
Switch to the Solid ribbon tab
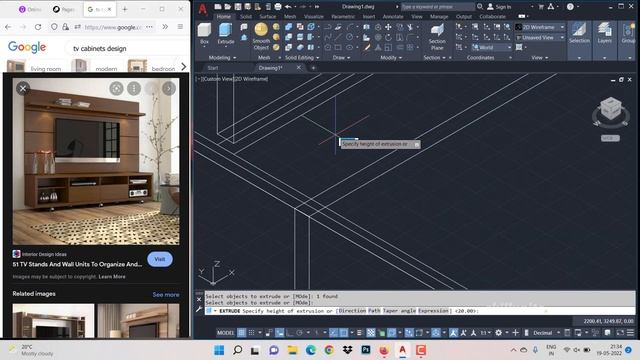(246, 16)
